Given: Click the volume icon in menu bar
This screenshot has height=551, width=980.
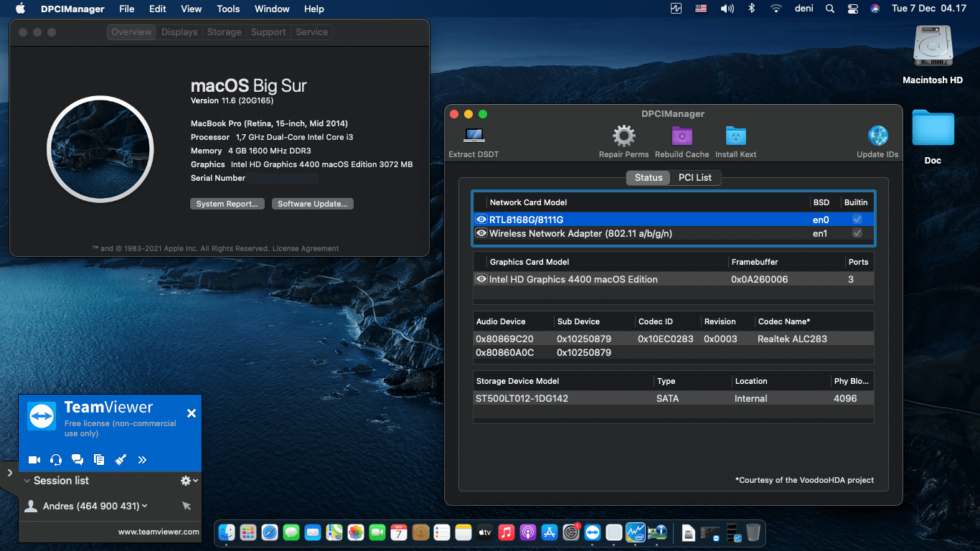Looking at the screenshot, I should point(727,9).
